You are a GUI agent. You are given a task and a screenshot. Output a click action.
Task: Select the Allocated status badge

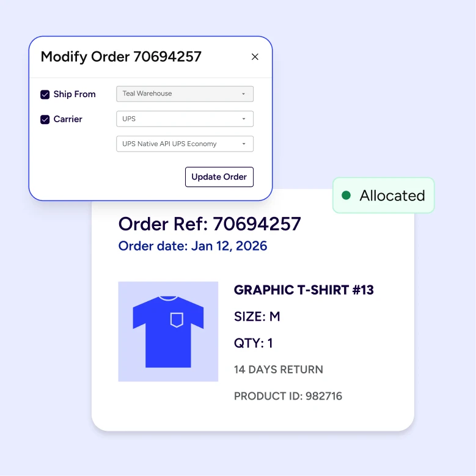point(383,195)
